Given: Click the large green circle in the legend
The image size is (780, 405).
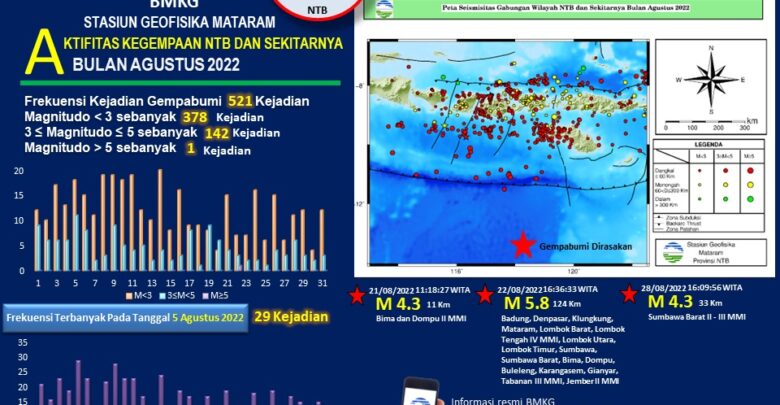Looking at the screenshot, I should point(750,199).
